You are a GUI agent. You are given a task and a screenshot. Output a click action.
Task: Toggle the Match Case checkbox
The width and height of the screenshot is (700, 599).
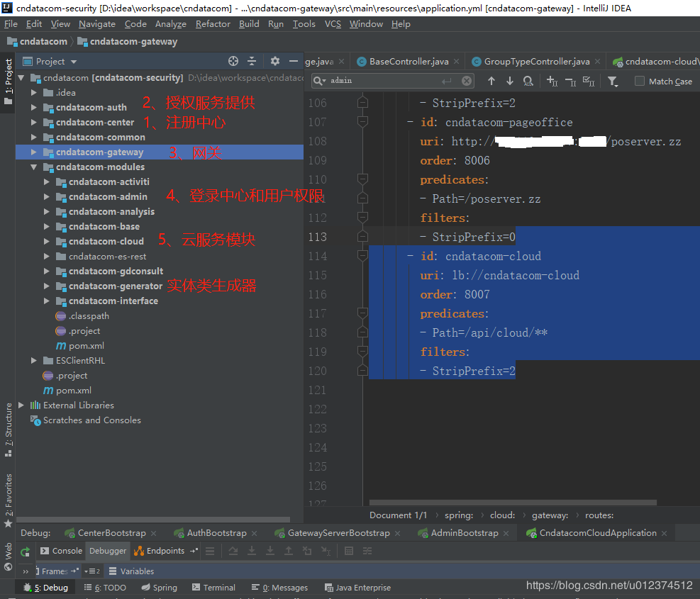pos(639,81)
